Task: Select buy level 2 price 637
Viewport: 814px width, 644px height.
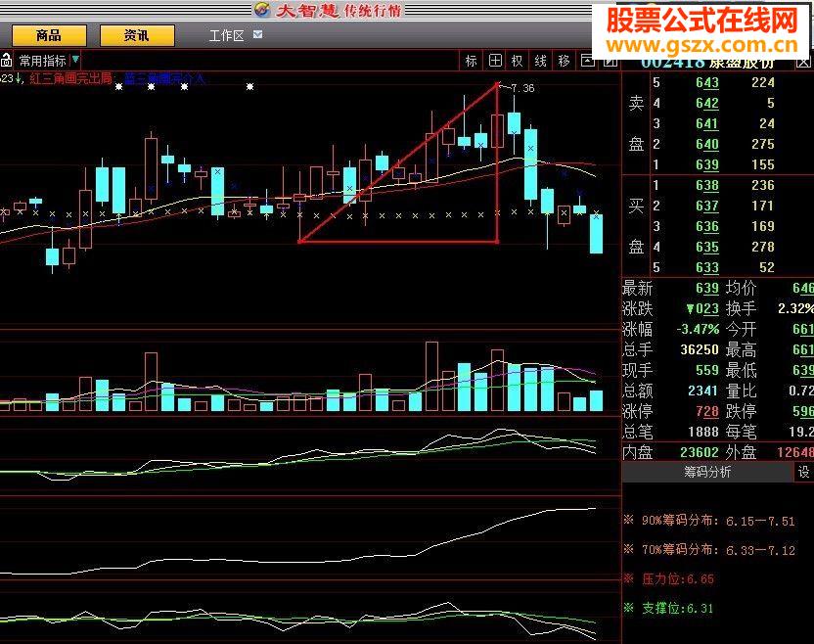Action: tap(707, 206)
